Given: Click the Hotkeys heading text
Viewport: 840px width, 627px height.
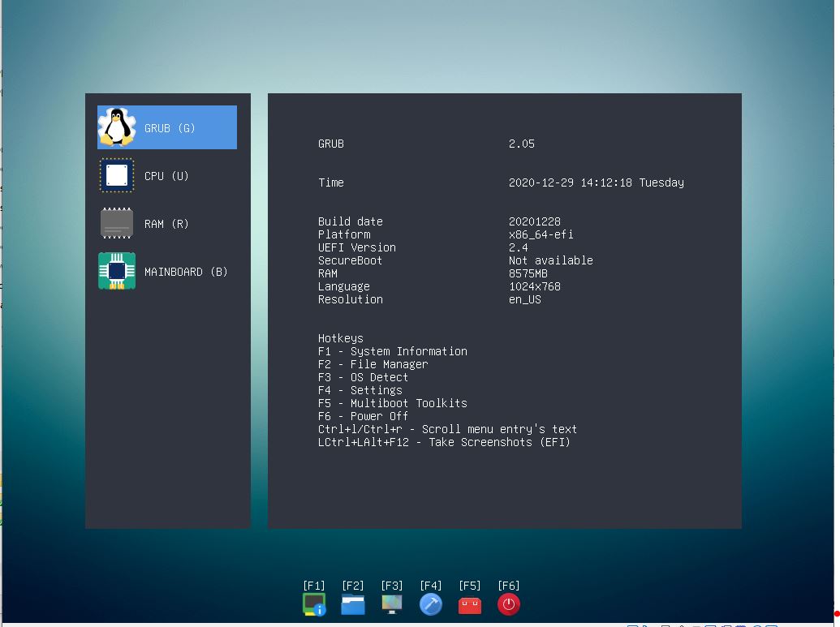Looking at the screenshot, I should [x=340, y=338].
